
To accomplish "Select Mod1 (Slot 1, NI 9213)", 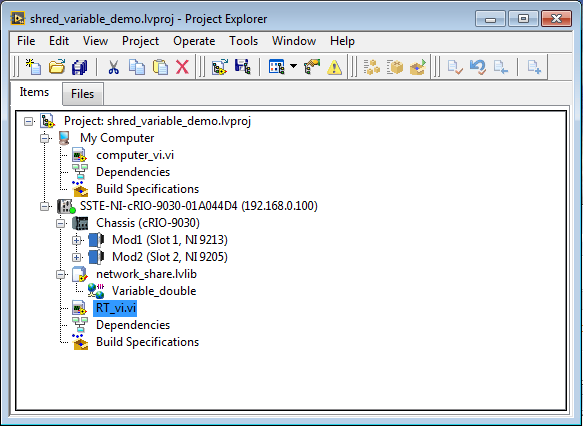I will coord(170,240).
